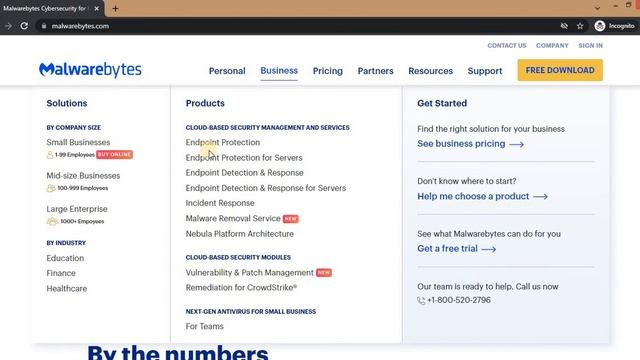The width and height of the screenshot is (640, 360).
Task: Click Get a free trial link
Action: coord(447,249)
